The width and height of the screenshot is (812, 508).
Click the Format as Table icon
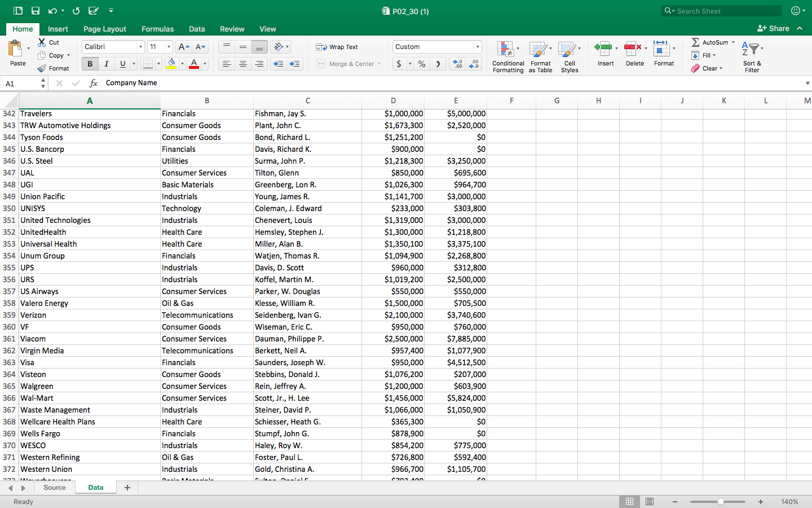(539, 50)
